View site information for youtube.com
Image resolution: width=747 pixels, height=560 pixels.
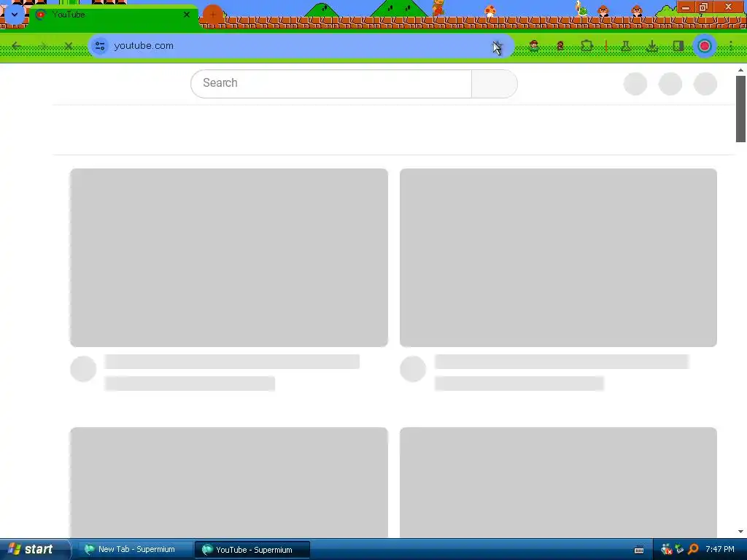pos(100,46)
